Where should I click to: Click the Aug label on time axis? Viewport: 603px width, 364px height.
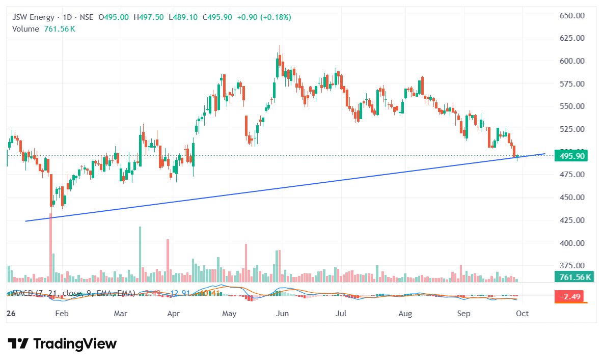click(x=405, y=314)
